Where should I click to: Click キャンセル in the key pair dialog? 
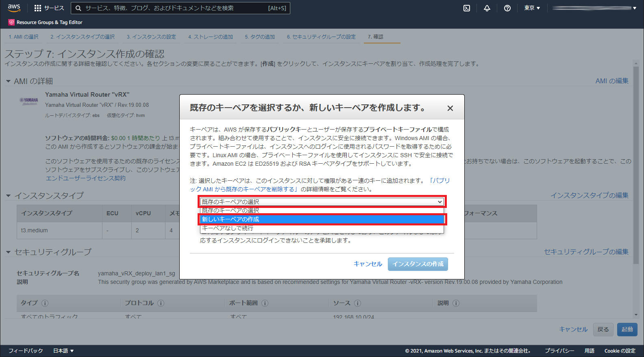(368, 264)
